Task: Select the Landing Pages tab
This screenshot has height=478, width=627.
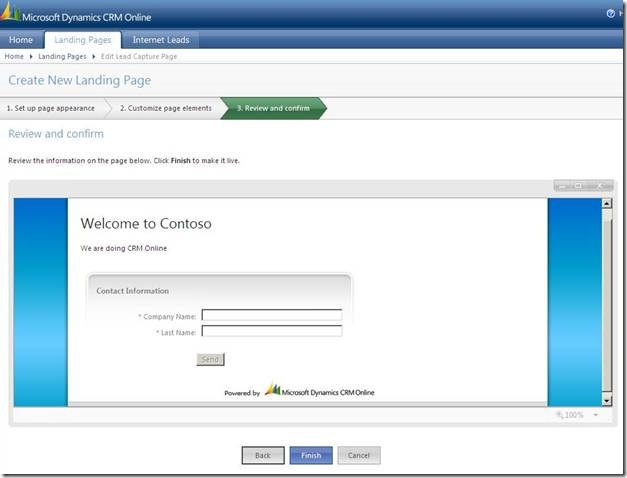Action: tap(84, 40)
